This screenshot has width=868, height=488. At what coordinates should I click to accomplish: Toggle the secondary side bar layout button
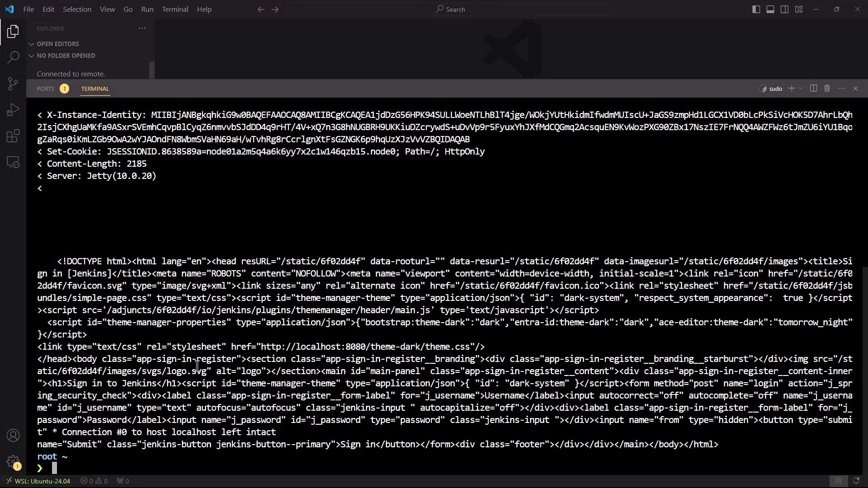tap(784, 9)
